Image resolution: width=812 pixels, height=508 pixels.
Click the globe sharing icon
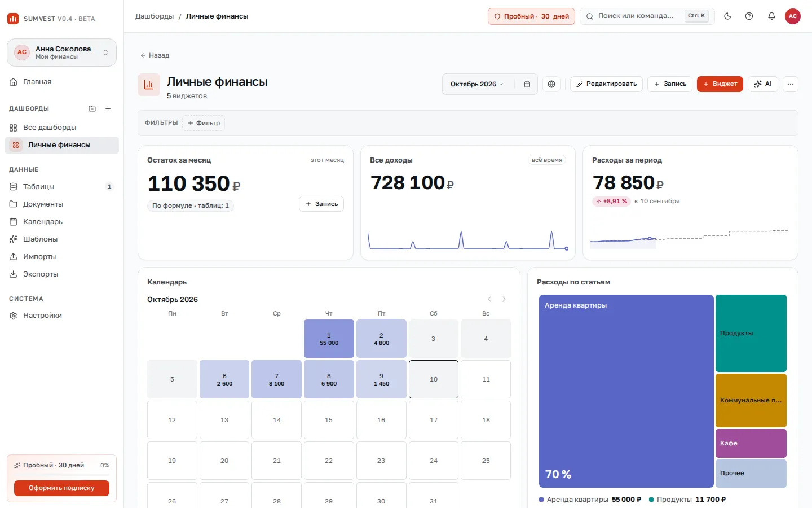tap(551, 84)
